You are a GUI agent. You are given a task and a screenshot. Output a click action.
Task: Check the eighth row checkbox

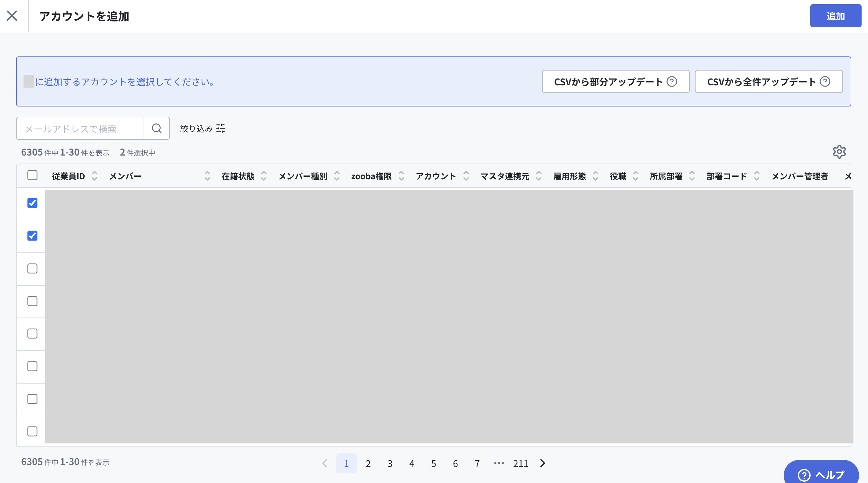(32, 431)
